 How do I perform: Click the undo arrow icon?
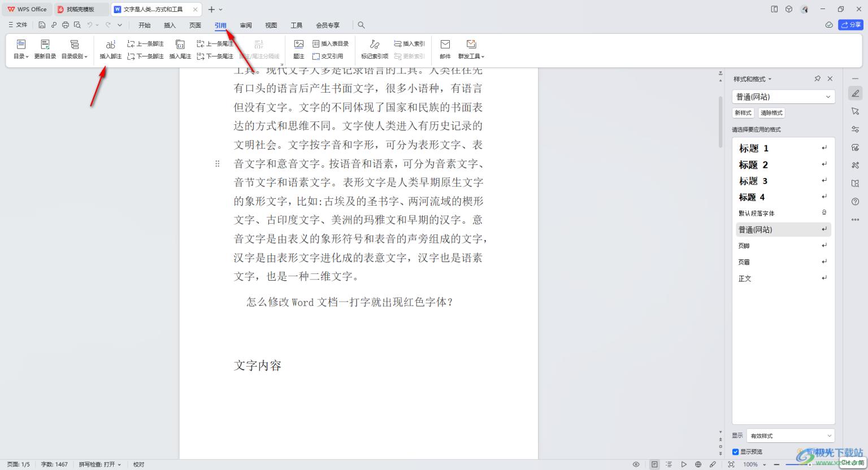90,25
